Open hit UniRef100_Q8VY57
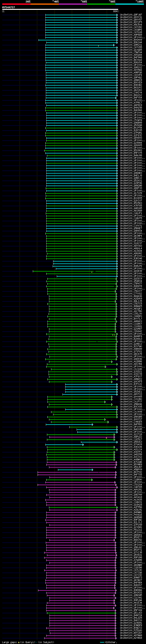The height and width of the screenshot is (644, 146). coord(131,20)
